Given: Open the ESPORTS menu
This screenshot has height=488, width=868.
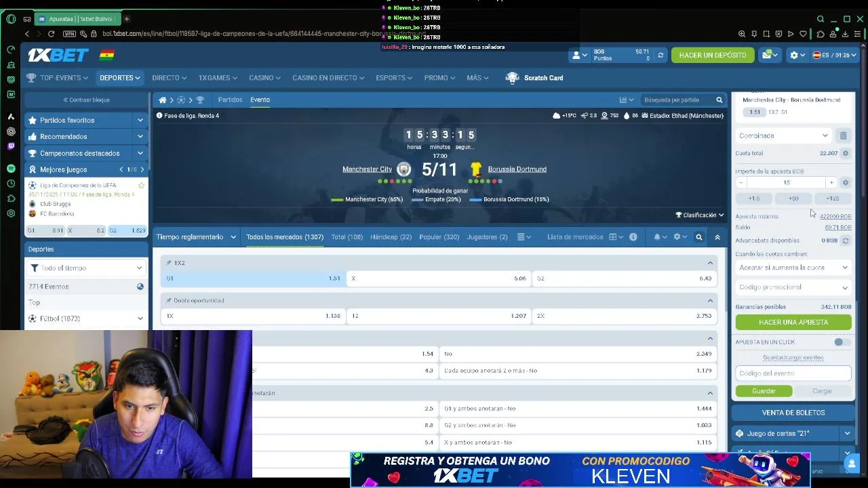Looking at the screenshot, I should point(394,78).
